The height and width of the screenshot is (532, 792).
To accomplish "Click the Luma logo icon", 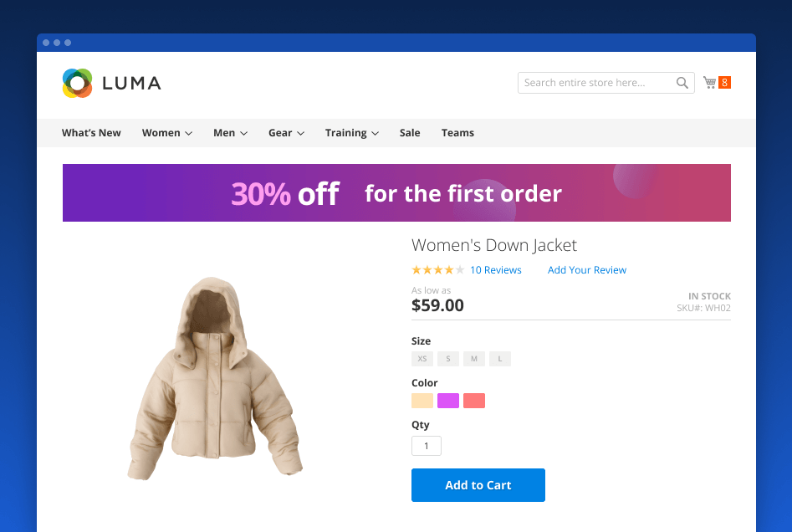I will (77, 83).
